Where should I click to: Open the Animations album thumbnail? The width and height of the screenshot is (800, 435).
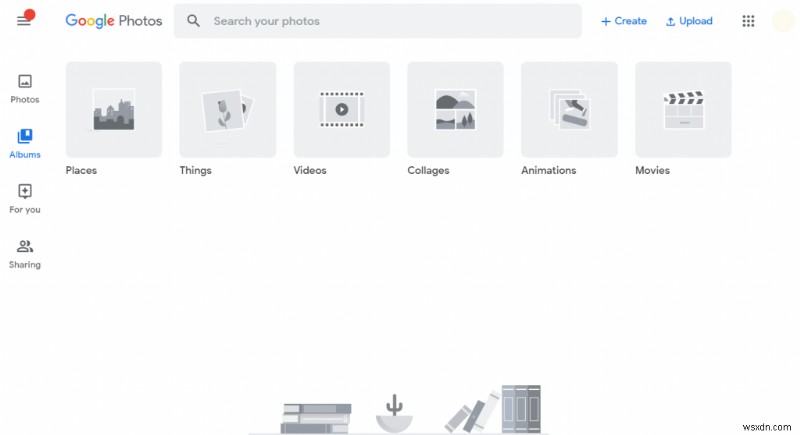[569, 109]
